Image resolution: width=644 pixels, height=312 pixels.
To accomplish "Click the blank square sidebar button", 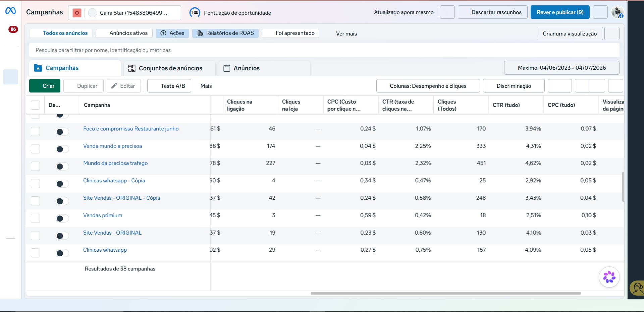I will [10, 77].
